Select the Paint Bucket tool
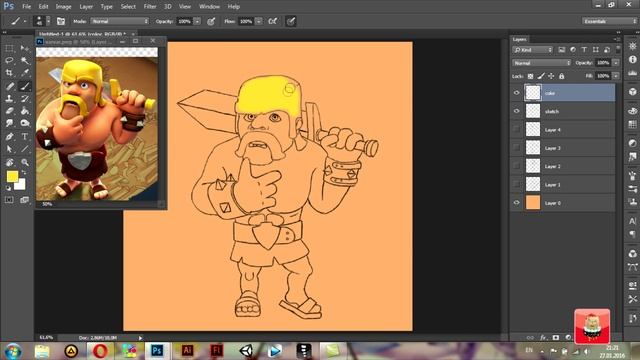640x360 pixels. tap(25, 111)
